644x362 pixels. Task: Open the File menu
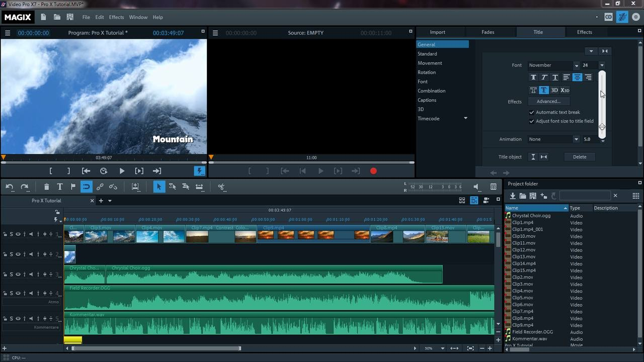coord(86,17)
